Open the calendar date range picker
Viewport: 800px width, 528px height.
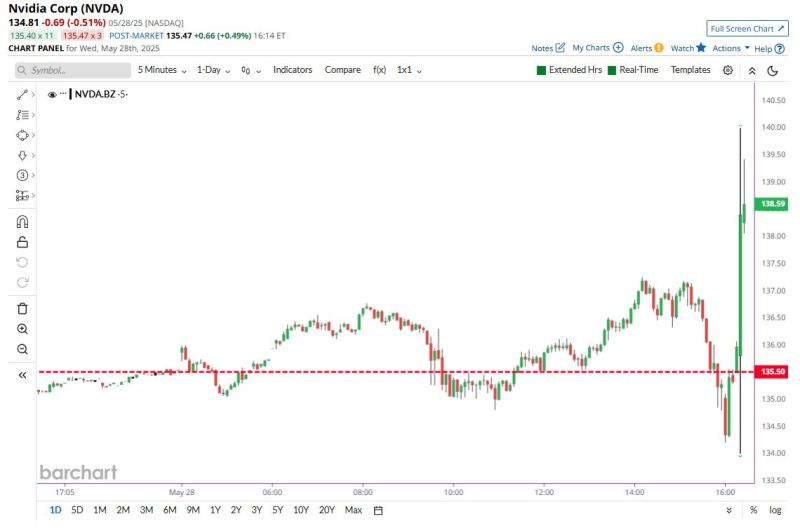378,510
